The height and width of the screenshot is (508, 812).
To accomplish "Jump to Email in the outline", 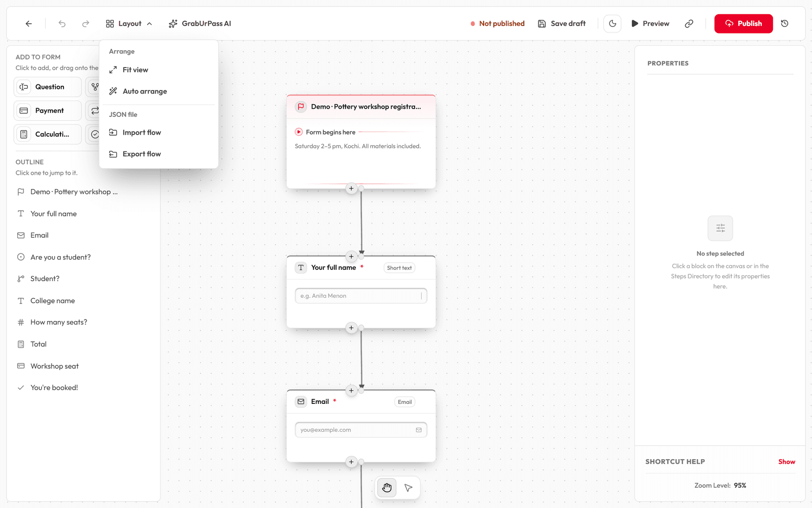I will 83,235.
